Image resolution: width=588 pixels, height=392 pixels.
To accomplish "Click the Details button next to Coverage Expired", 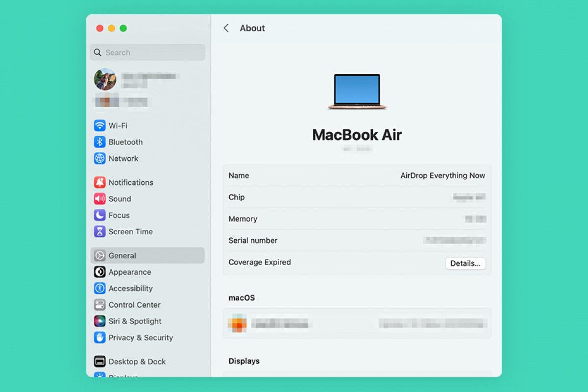I will coord(465,263).
